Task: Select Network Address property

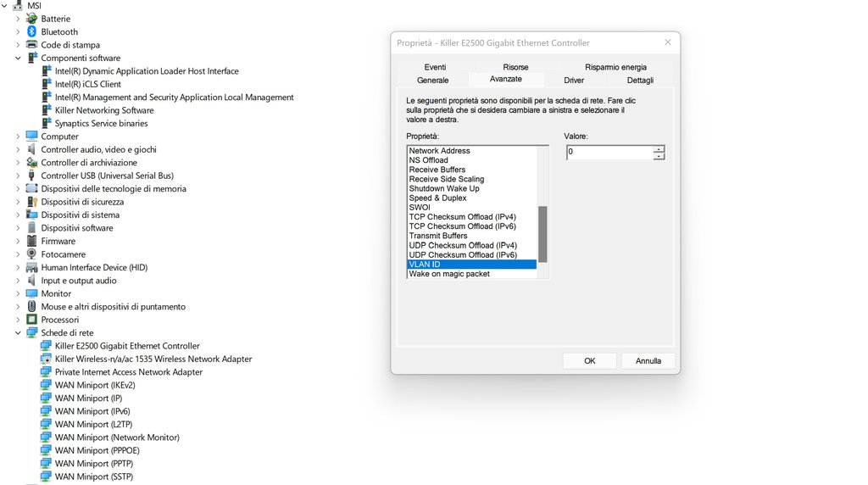Action: pos(471,151)
